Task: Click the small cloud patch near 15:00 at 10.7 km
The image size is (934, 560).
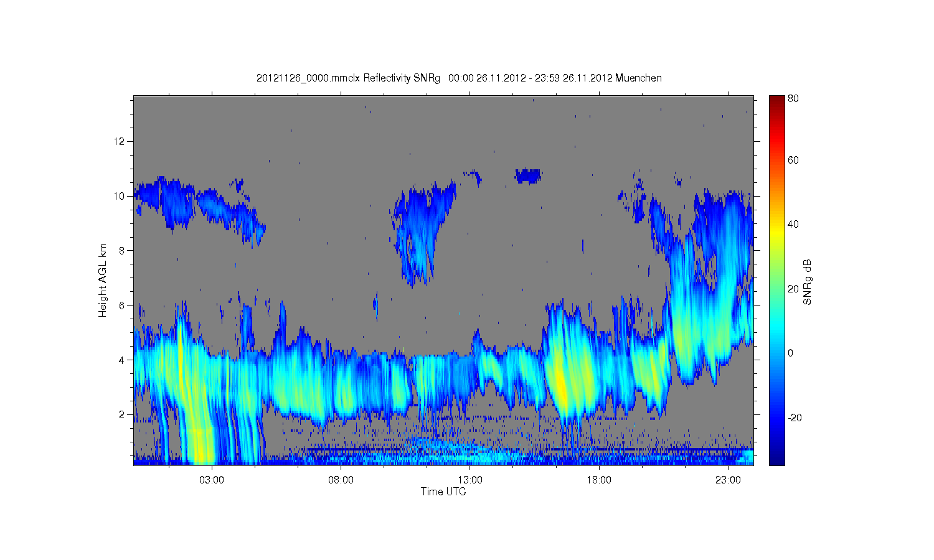Action: click(x=528, y=175)
